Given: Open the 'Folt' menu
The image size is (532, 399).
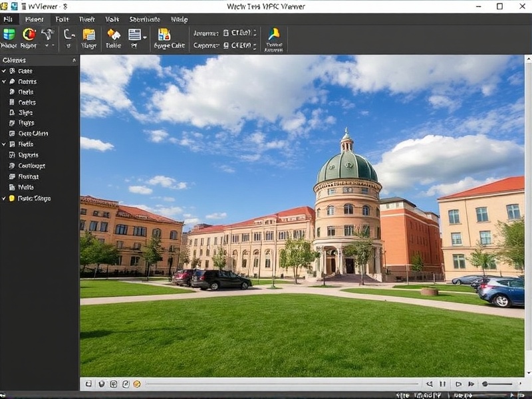Looking at the screenshot, I should pyautogui.click(x=62, y=19).
